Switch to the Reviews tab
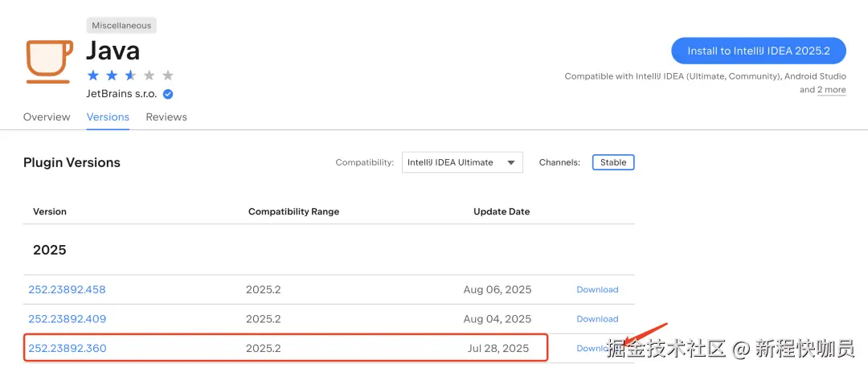 (x=166, y=117)
